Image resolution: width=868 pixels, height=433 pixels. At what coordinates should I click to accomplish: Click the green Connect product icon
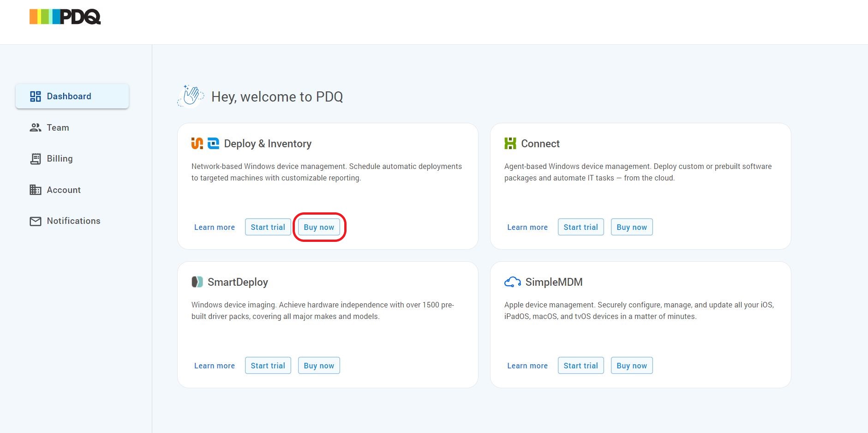point(510,144)
